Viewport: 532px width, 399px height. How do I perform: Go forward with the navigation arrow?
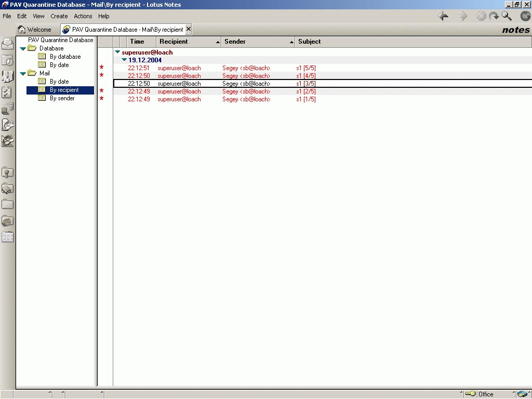click(462, 16)
